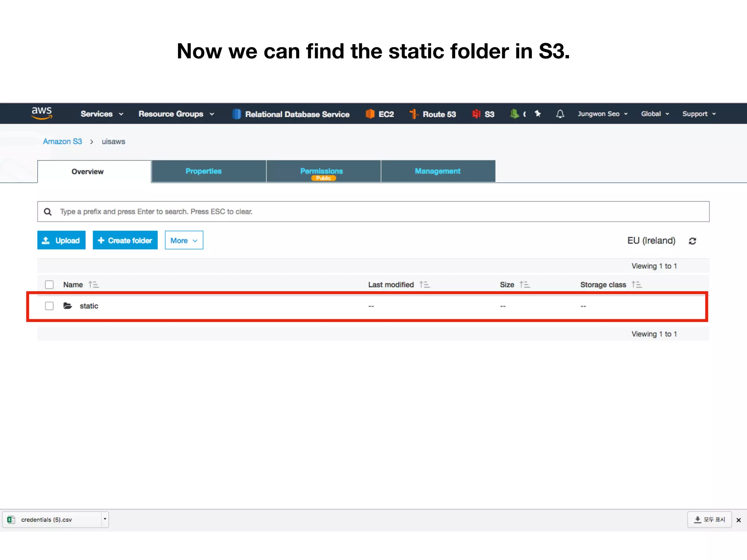Click the static folder icon
Image resolution: width=747 pixels, height=560 pixels.
(67, 306)
